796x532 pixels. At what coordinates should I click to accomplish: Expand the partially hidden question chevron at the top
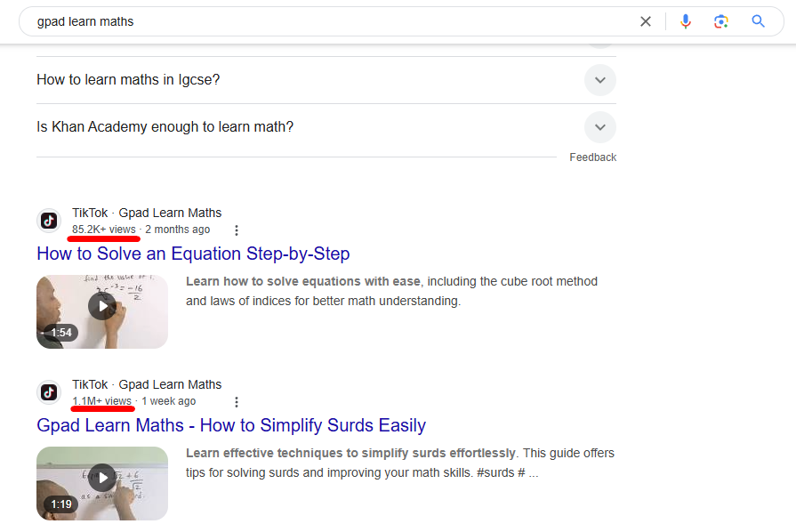click(600, 46)
